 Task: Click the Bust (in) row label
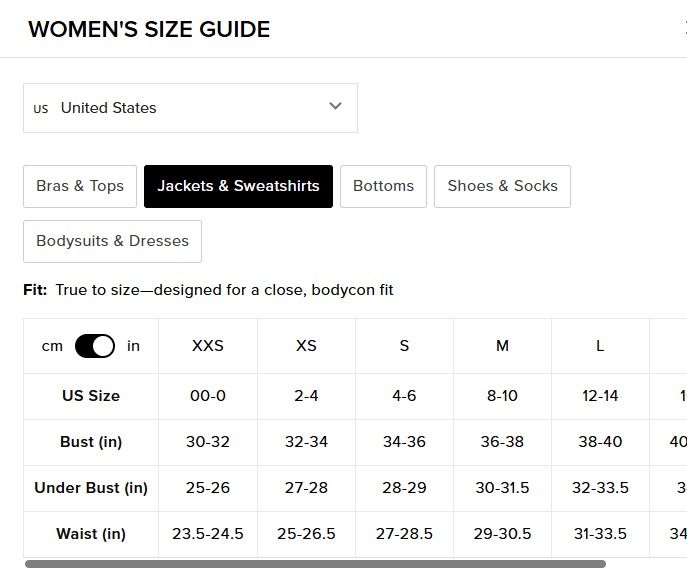tap(91, 442)
